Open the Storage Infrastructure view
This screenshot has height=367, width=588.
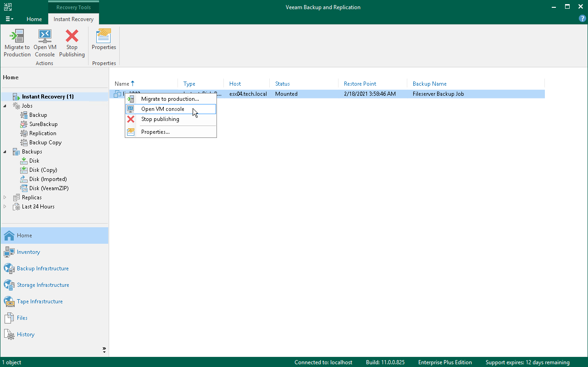(x=43, y=285)
